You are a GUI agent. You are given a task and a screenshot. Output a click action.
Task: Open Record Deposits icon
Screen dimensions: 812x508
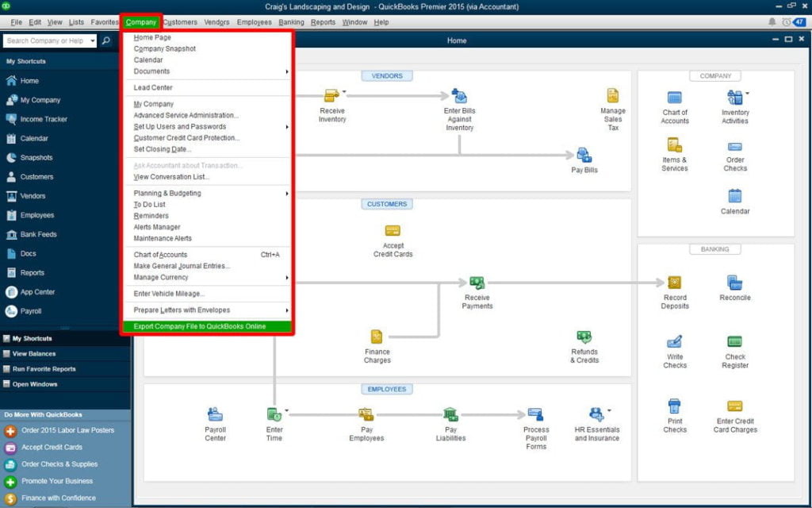coord(674,283)
